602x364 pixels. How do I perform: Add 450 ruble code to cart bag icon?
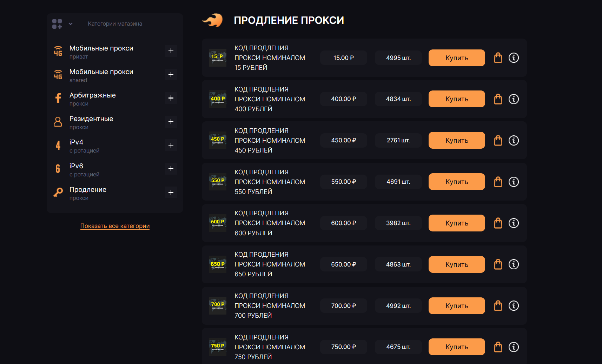point(498,141)
